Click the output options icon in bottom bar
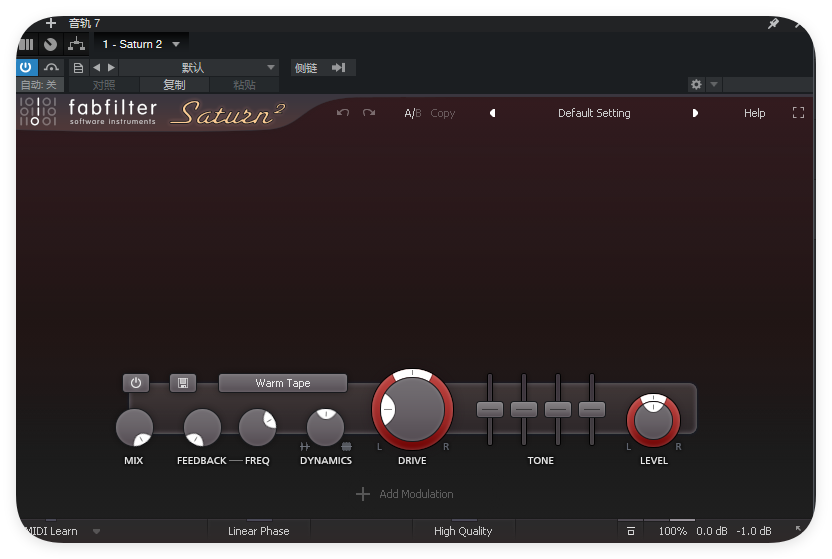The image size is (832, 559). [631, 531]
